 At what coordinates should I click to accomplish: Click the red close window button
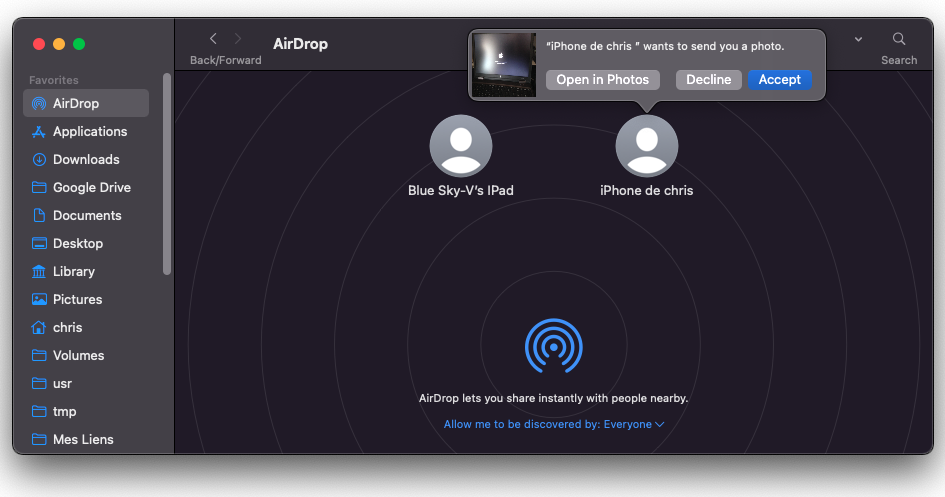click(x=39, y=44)
